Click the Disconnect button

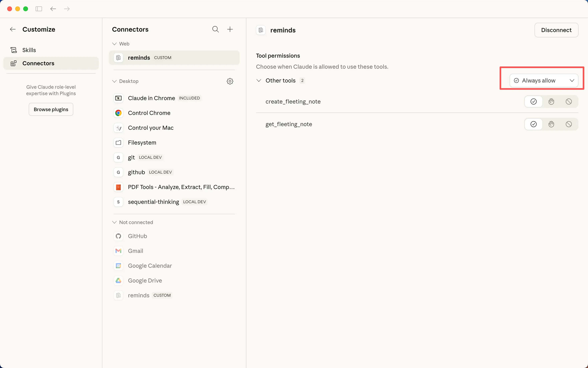[x=556, y=30]
